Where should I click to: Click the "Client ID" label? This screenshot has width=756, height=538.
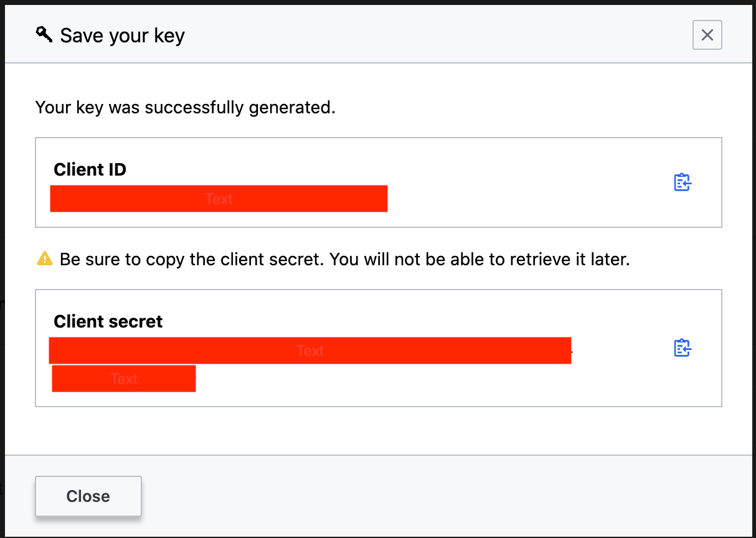(90, 169)
